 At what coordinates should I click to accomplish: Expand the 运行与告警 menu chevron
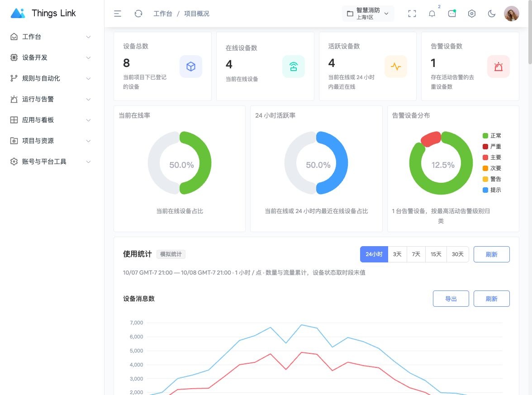click(88, 100)
